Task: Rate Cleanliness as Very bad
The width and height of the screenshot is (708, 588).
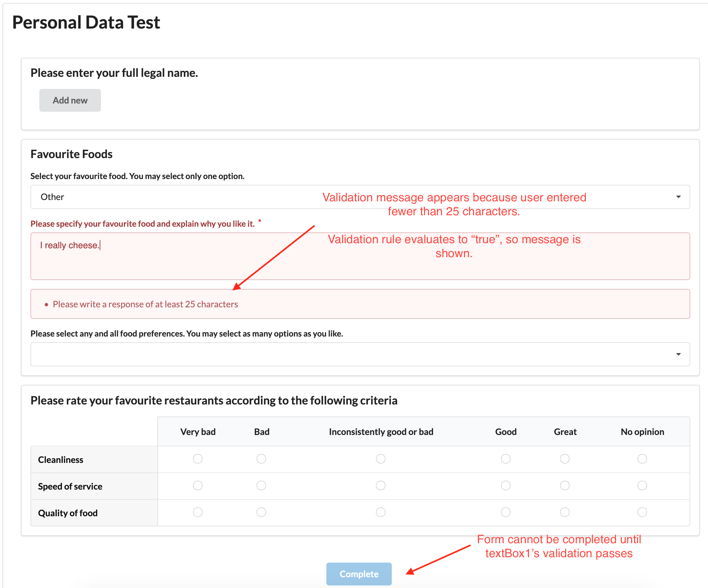Action: point(197,458)
